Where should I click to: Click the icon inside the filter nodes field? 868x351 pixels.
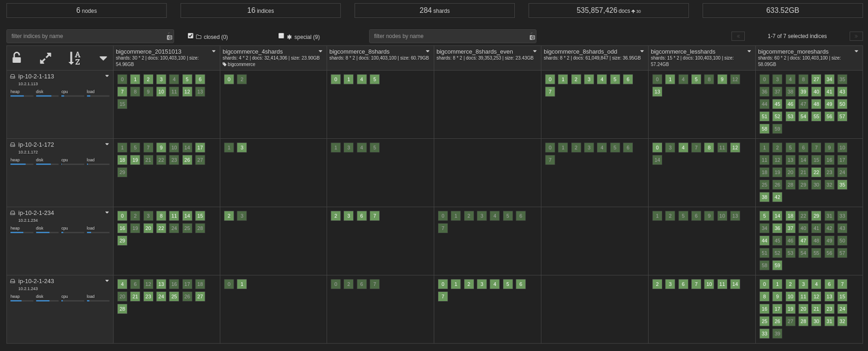[532, 37]
